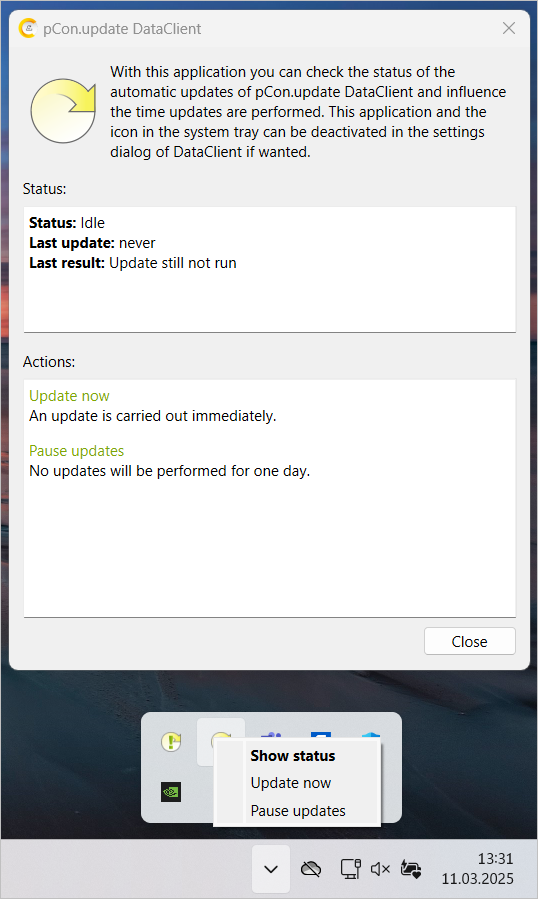Click the 'Status: Idle' line
This screenshot has height=899, width=538.
pos(67,223)
